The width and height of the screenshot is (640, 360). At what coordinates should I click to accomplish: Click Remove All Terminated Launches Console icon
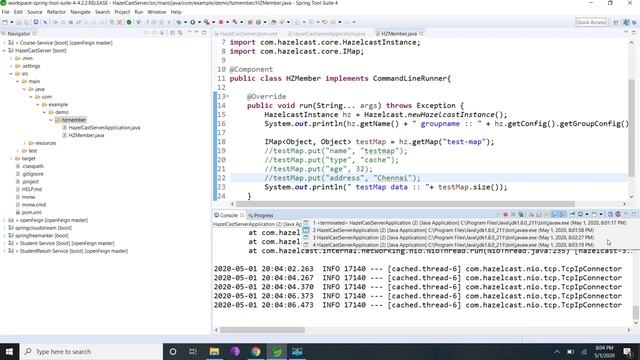click(x=521, y=214)
